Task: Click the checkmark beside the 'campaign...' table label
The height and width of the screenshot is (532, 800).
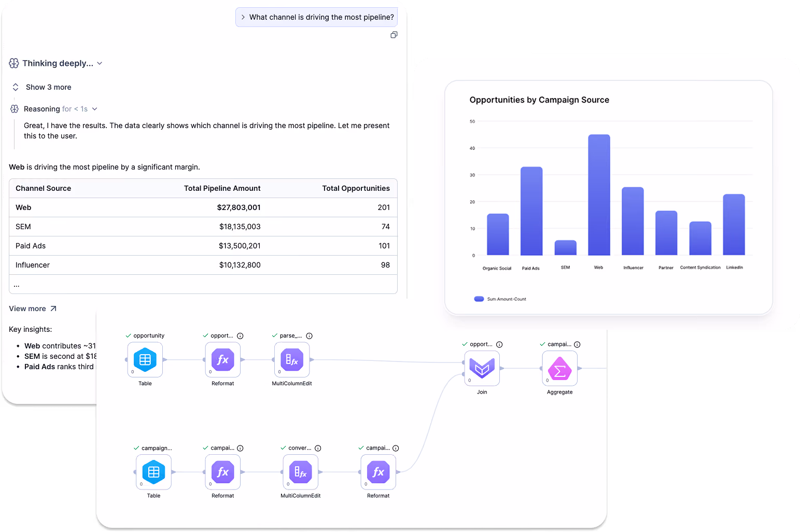Action: click(x=136, y=448)
